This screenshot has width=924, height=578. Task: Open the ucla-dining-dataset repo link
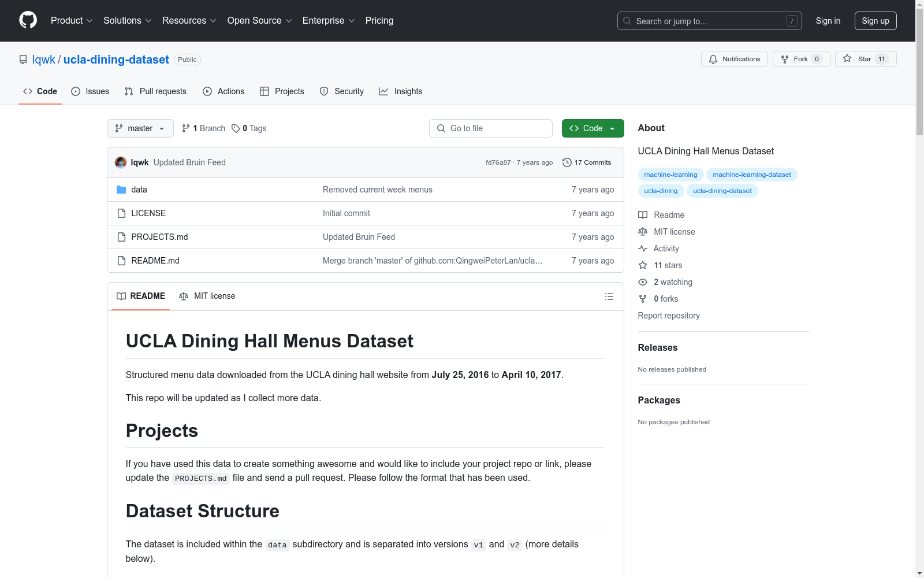(x=116, y=60)
